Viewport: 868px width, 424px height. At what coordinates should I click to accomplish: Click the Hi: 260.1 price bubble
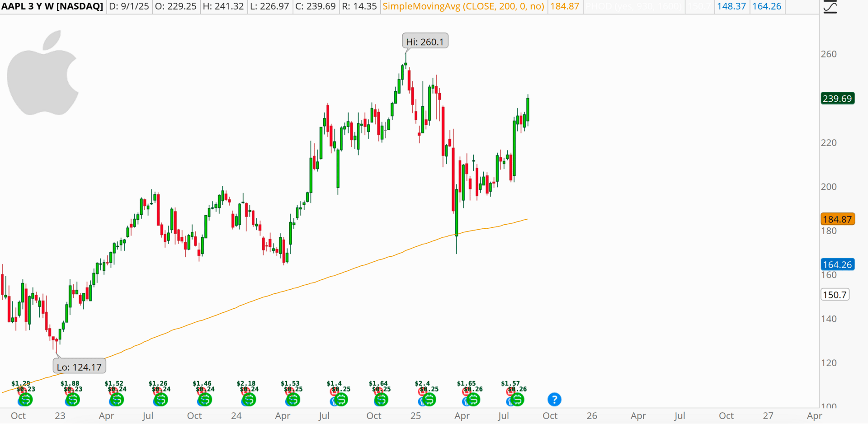[425, 41]
